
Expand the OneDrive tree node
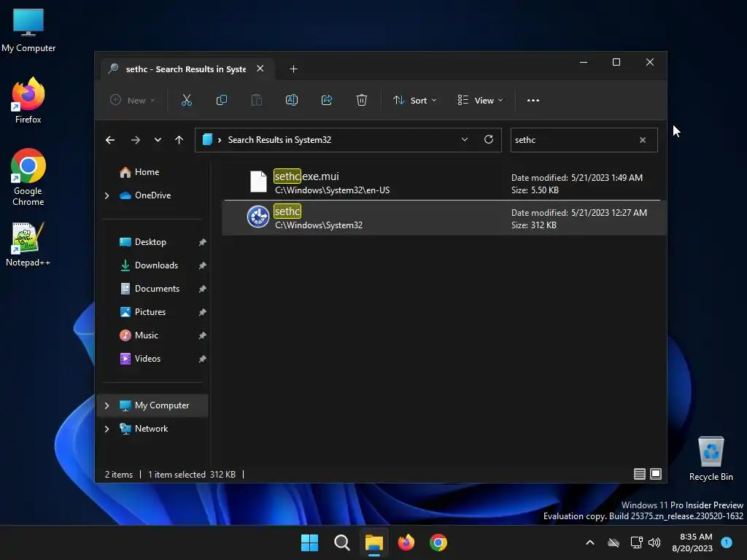pyautogui.click(x=107, y=195)
